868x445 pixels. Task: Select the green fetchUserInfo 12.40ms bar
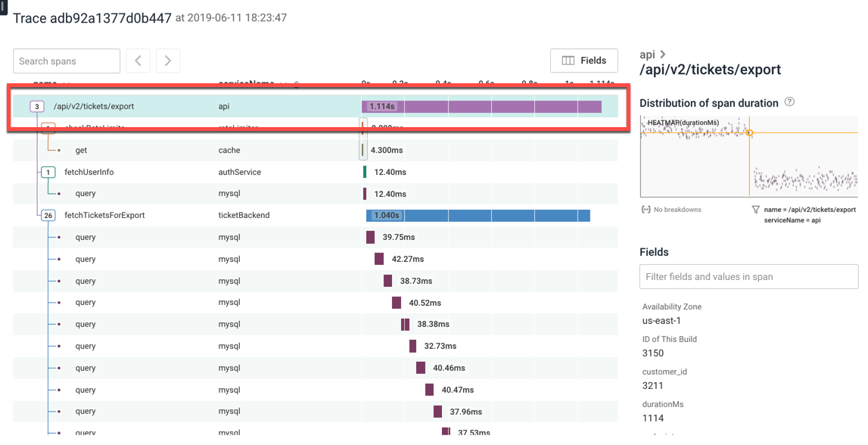pos(364,172)
